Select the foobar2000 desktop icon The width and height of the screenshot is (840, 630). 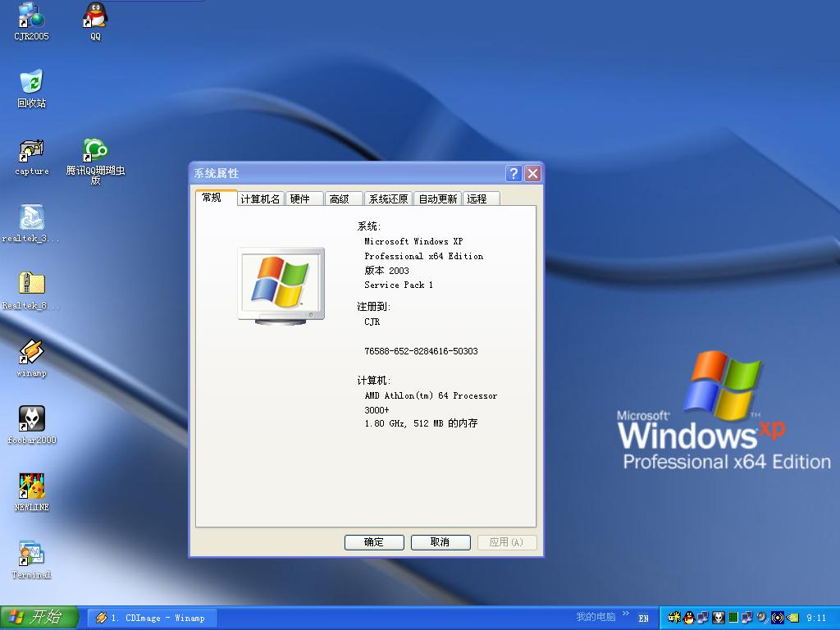pos(31,426)
